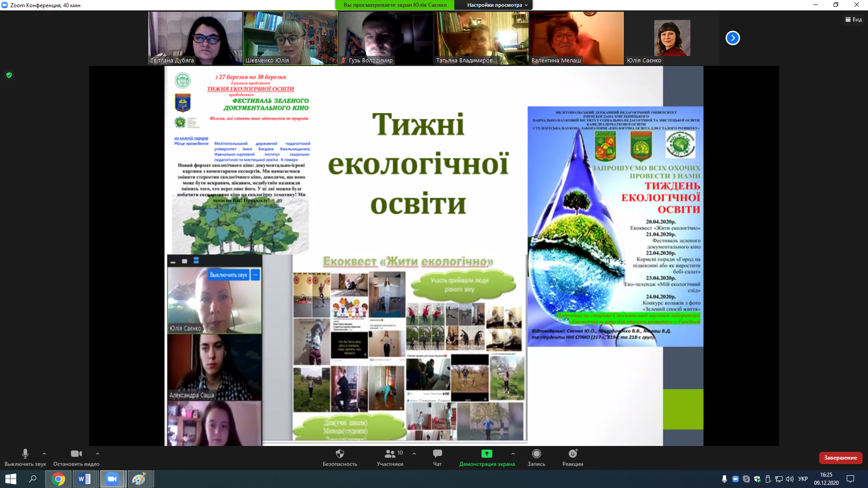Open Word from Windows taskbar
The width and height of the screenshot is (868, 488).
point(85,479)
